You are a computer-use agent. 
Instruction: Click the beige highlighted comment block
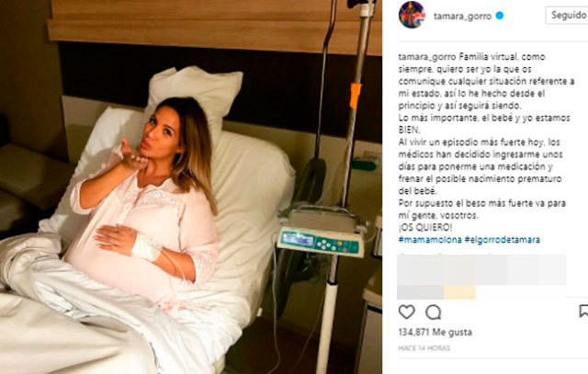pyautogui.click(x=459, y=292)
